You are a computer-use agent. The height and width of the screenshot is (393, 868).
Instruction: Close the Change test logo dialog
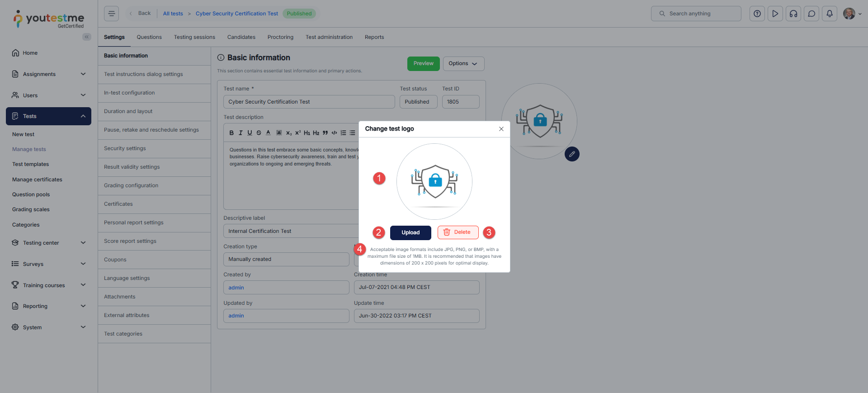pos(501,129)
